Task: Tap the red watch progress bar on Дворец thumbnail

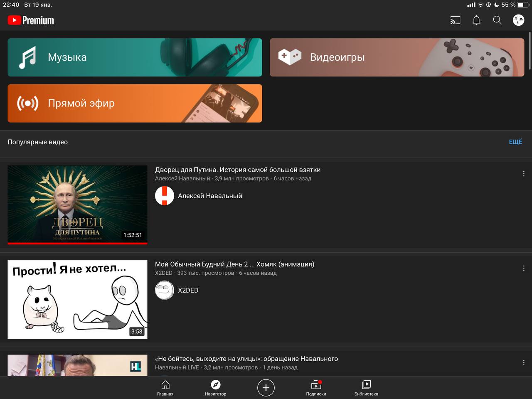Action: [x=77, y=243]
